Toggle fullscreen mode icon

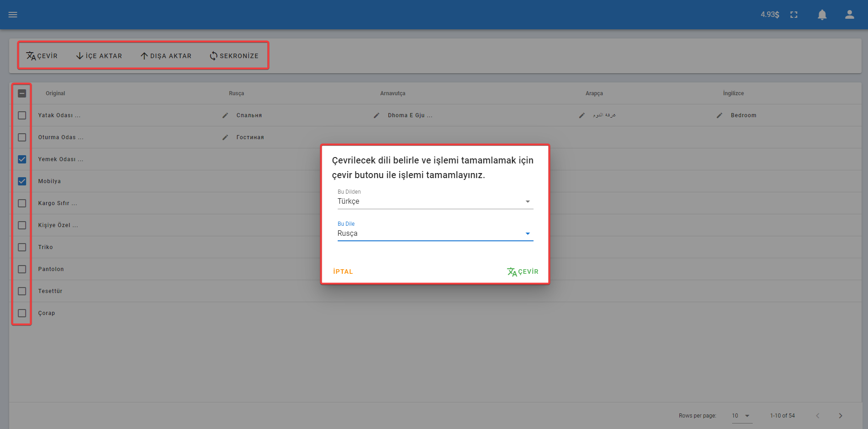pyautogui.click(x=794, y=15)
